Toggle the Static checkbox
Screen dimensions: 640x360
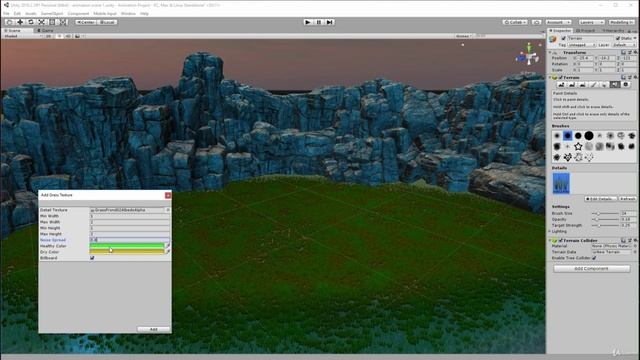[618, 38]
